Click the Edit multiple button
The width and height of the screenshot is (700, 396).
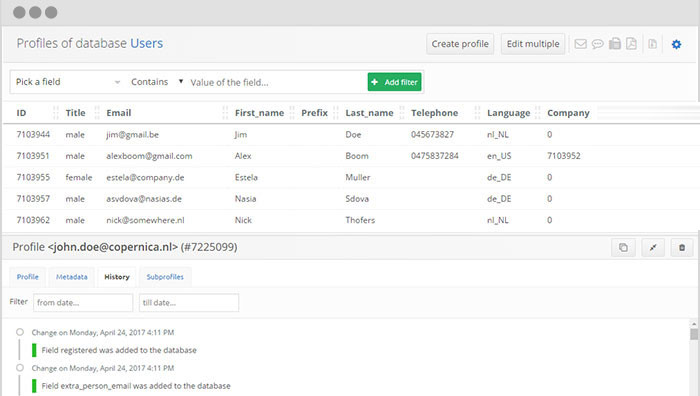click(x=533, y=44)
